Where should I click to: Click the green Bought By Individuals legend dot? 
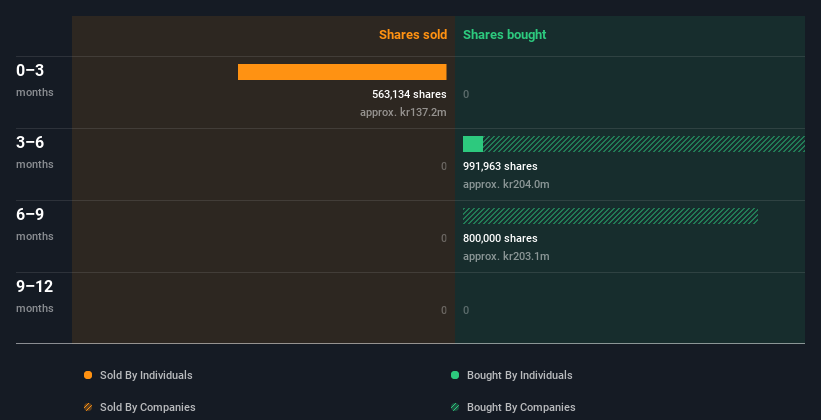[x=455, y=375]
